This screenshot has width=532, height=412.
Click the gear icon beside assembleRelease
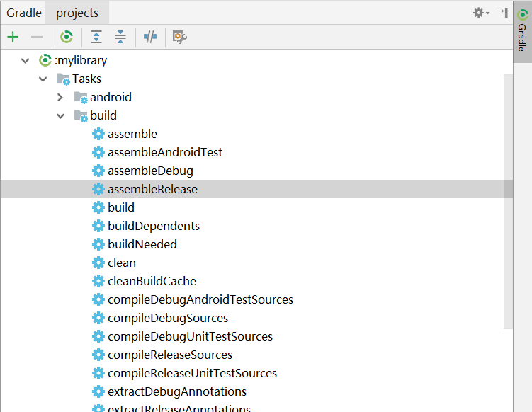pos(98,189)
